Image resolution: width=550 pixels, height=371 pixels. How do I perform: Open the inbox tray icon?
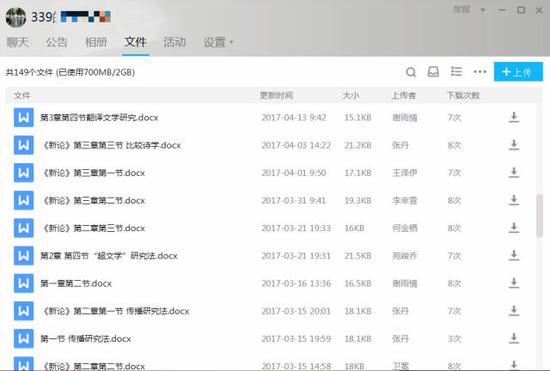coord(433,72)
